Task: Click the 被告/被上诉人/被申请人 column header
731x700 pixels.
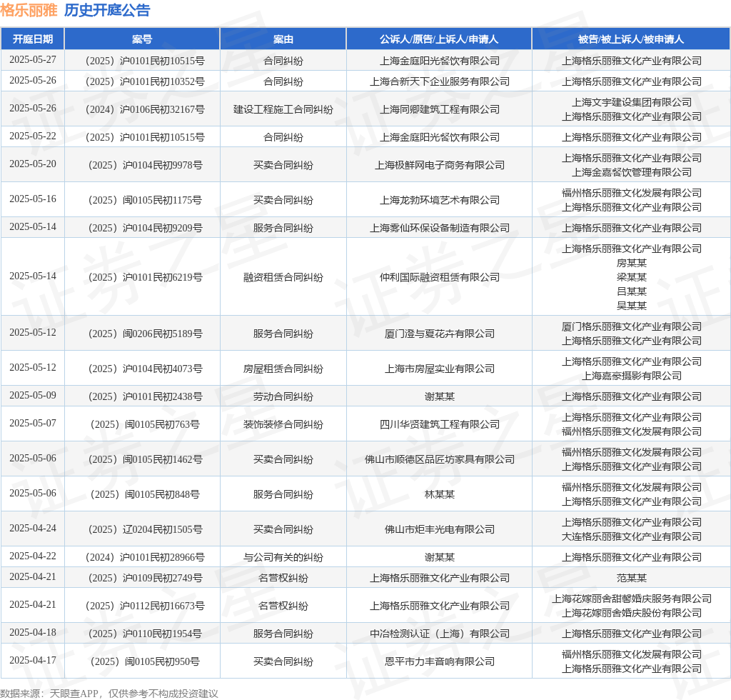Action: [x=631, y=39]
